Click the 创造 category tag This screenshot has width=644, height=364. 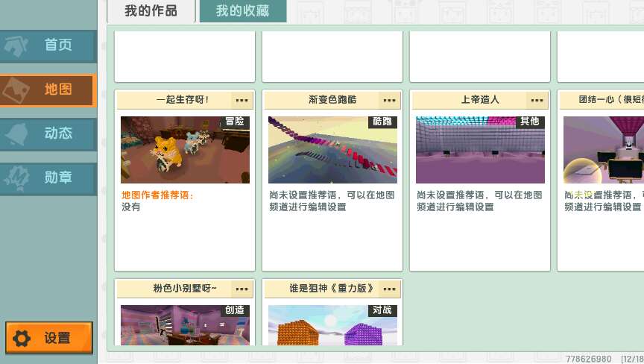235,310
